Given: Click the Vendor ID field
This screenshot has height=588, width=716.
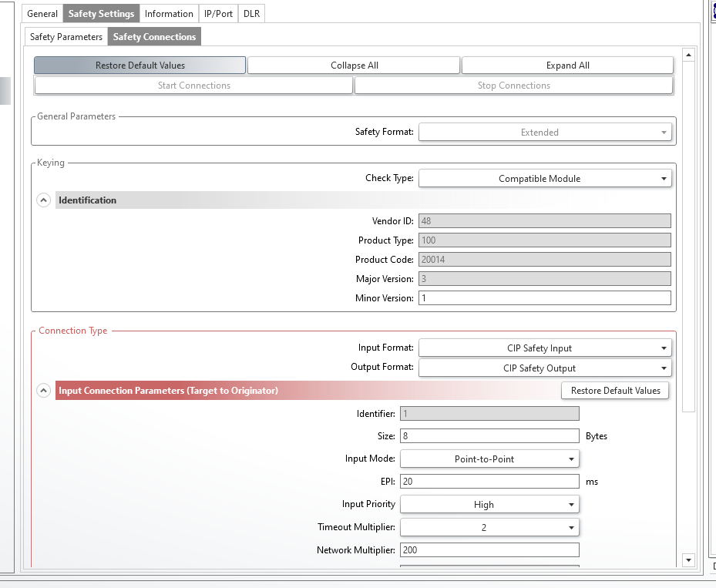Looking at the screenshot, I should tap(545, 221).
